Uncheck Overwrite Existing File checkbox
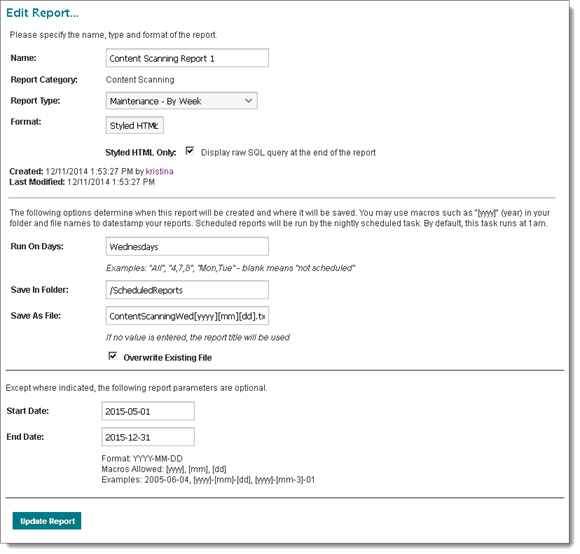The width and height of the screenshot is (580, 554). [x=113, y=356]
